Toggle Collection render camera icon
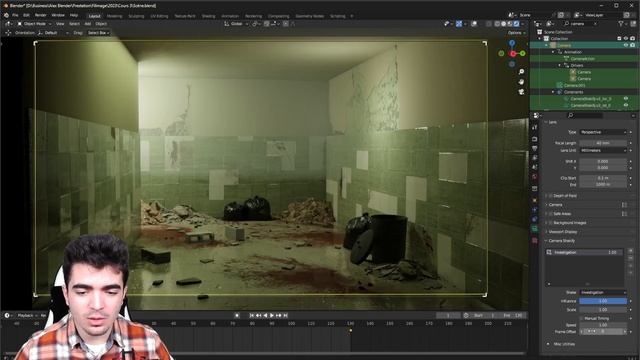This screenshot has height=360, width=640. click(633, 38)
